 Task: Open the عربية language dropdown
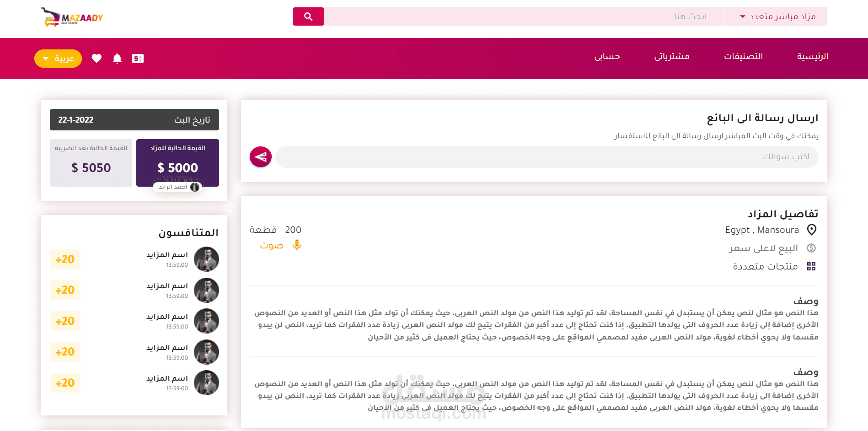[x=58, y=59]
